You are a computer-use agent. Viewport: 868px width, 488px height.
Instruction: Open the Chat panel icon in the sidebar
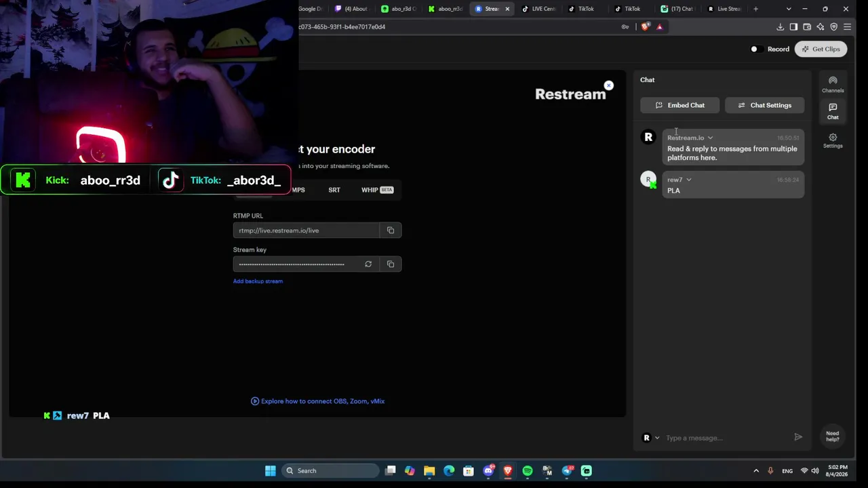pyautogui.click(x=833, y=111)
